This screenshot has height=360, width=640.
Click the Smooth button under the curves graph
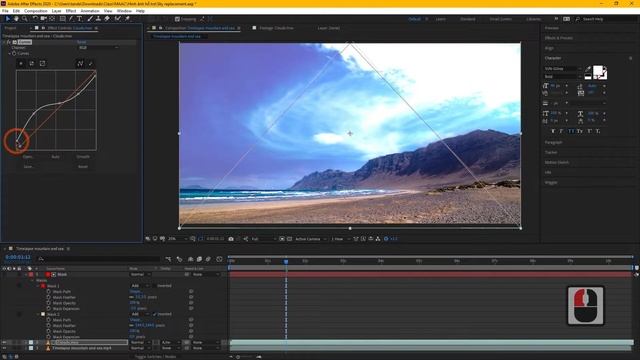pyautogui.click(x=83, y=157)
